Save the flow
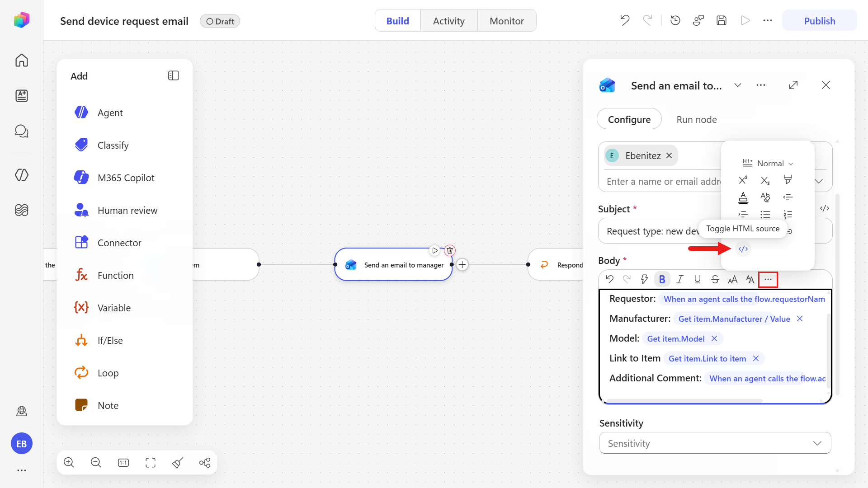The height and width of the screenshot is (488, 868). click(x=722, y=20)
